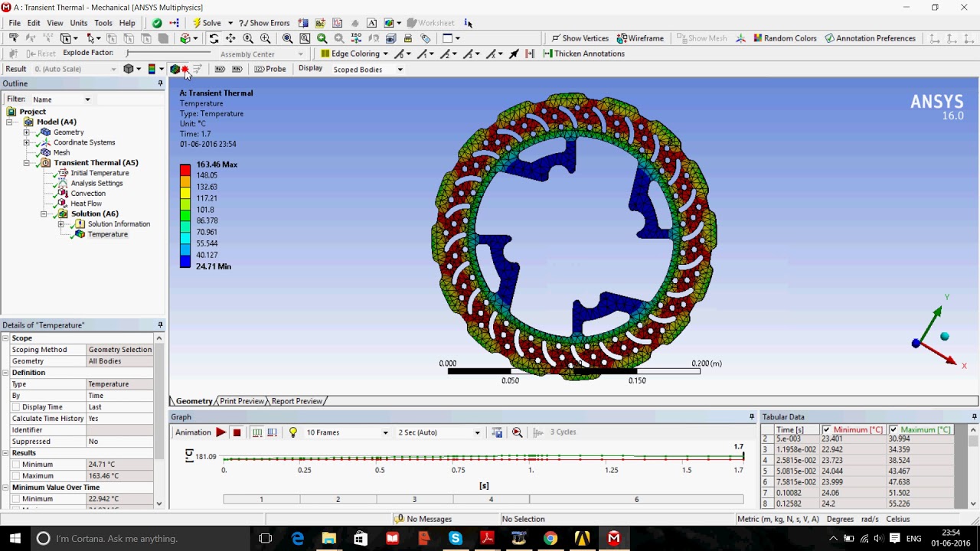The height and width of the screenshot is (551, 980).
Task: Click the Explode Factor slider
Action: [168, 53]
